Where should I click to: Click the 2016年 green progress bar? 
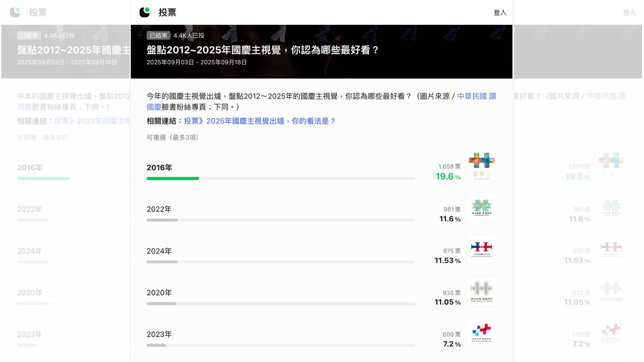[x=173, y=178]
